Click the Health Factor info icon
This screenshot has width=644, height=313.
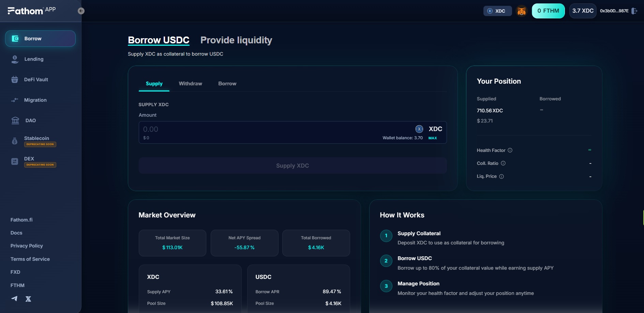point(510,150)
